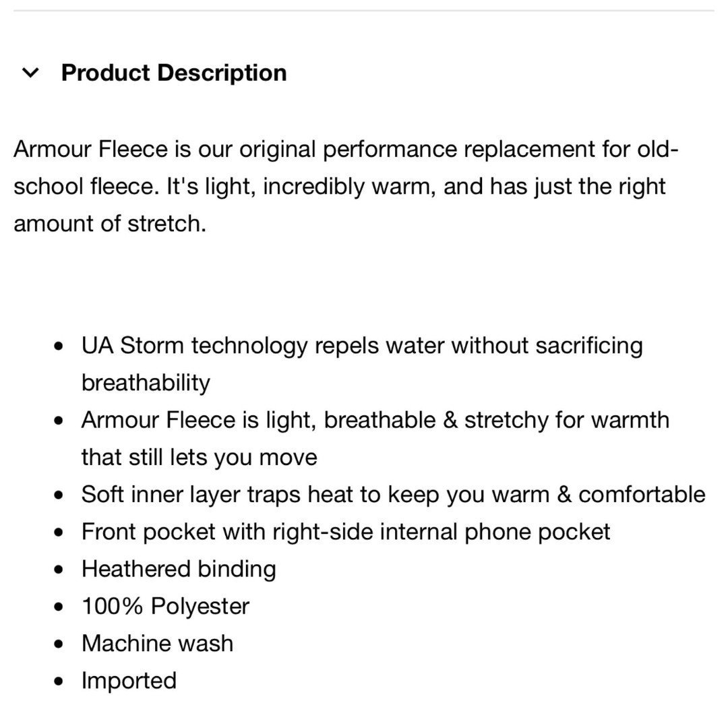Click the Product Description heading

coord(174,73)
